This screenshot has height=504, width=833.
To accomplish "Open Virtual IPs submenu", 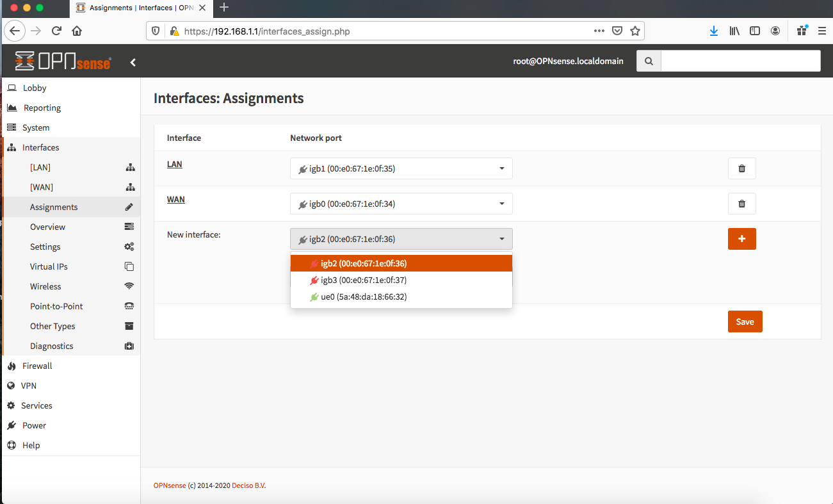I will (70, 266).
